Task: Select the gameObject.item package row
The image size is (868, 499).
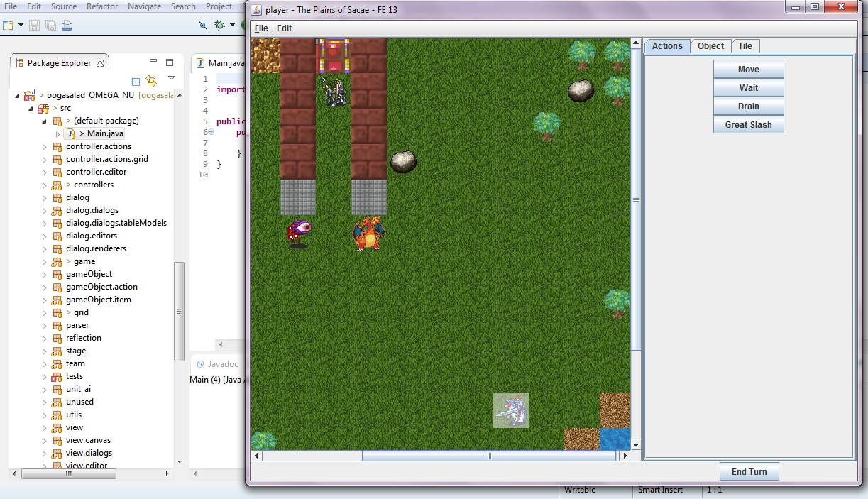Action: point(99,300)
